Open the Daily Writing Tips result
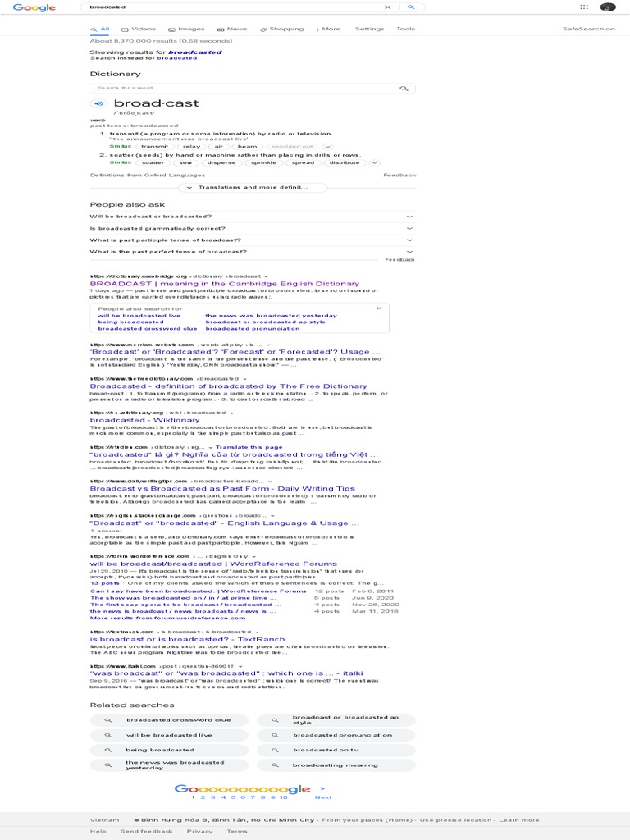Image resolution: width=630 pixels, height=840 pixels. pos(222,489)
